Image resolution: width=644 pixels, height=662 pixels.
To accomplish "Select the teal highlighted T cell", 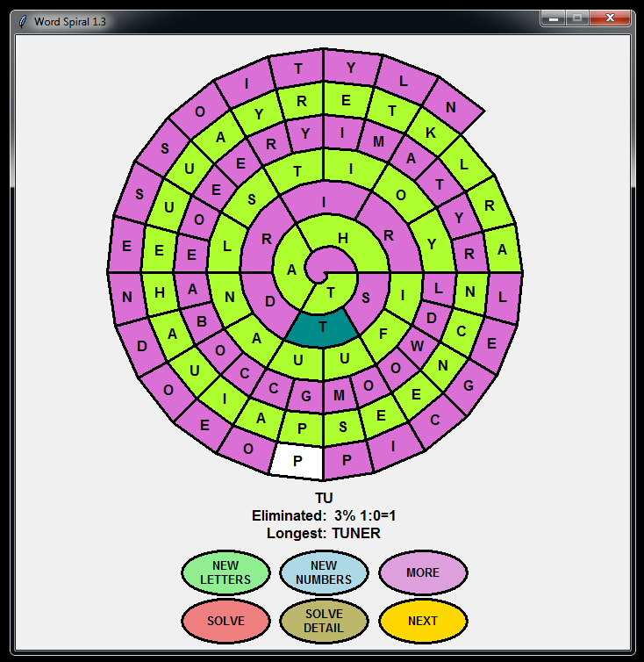I will point(323,327).
